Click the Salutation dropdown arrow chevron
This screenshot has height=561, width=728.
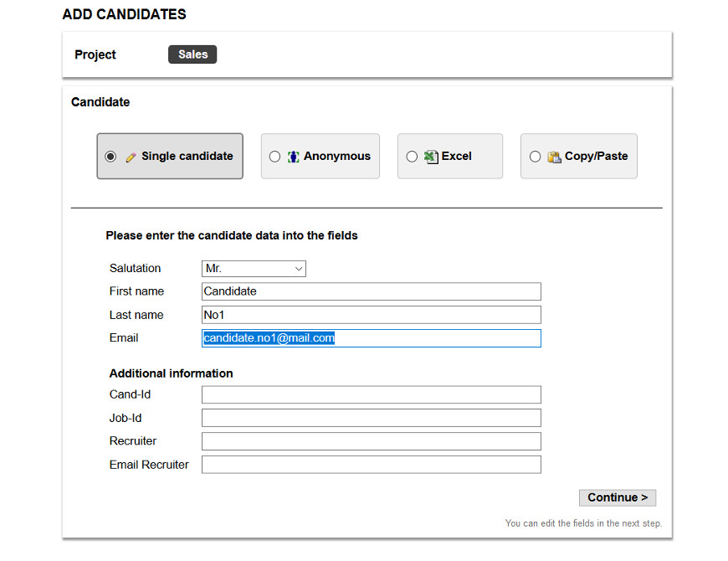(299, 269)
